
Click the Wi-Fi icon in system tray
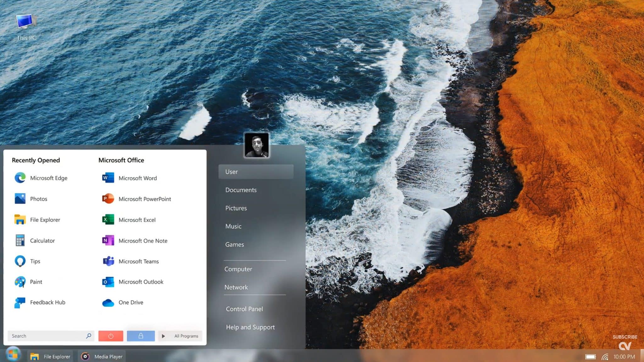point(605,356)
